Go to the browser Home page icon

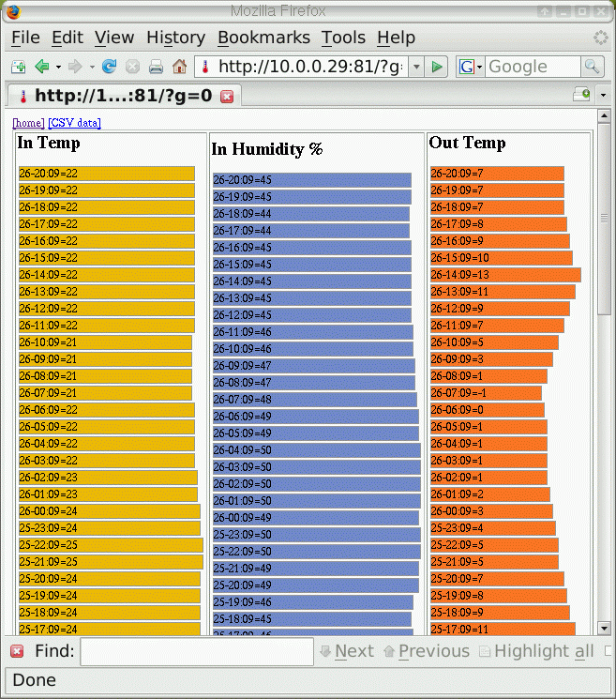pos(179,67)
